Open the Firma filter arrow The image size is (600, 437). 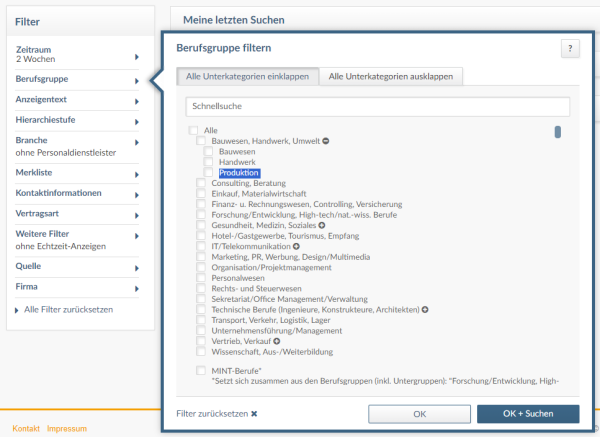pyautogui.click(x=137, y=289)
